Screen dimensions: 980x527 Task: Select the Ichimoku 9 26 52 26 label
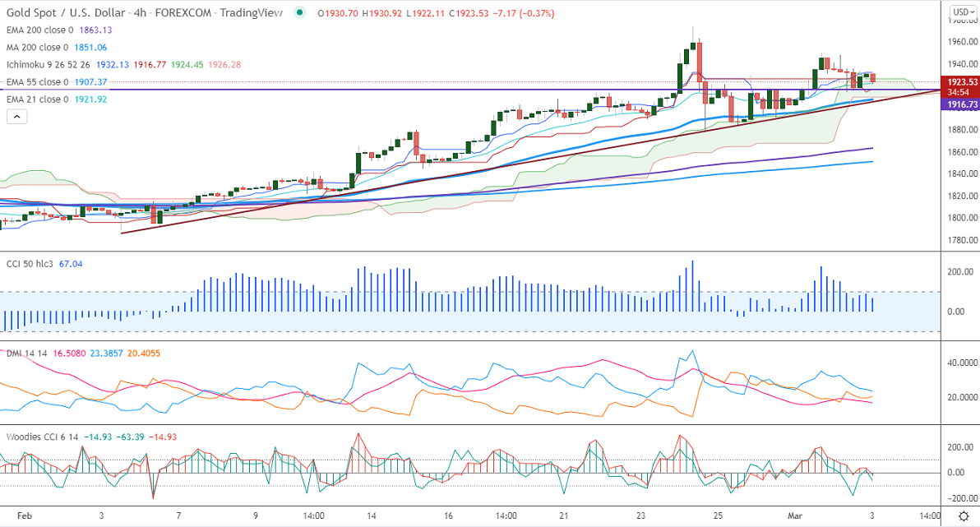(x=49, y=65)
